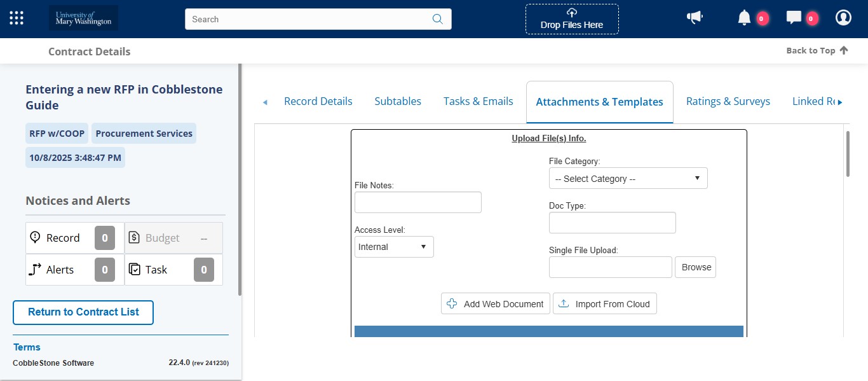Image resolution: width=868 pixels, height=381 pixels.
Task: Open the File Category dropdown
Action: tap(627, 178)
